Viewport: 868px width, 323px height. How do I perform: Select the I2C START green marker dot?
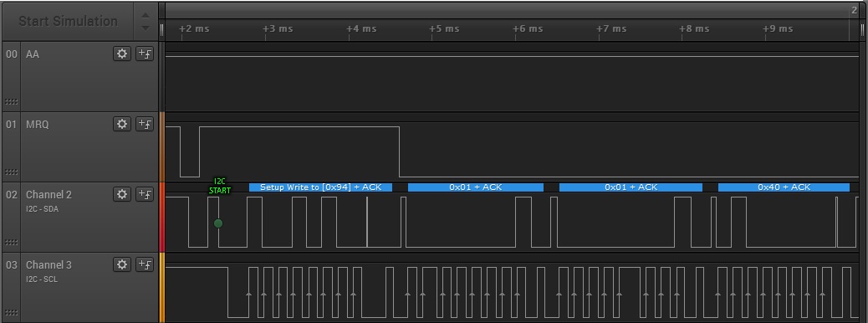218,223
